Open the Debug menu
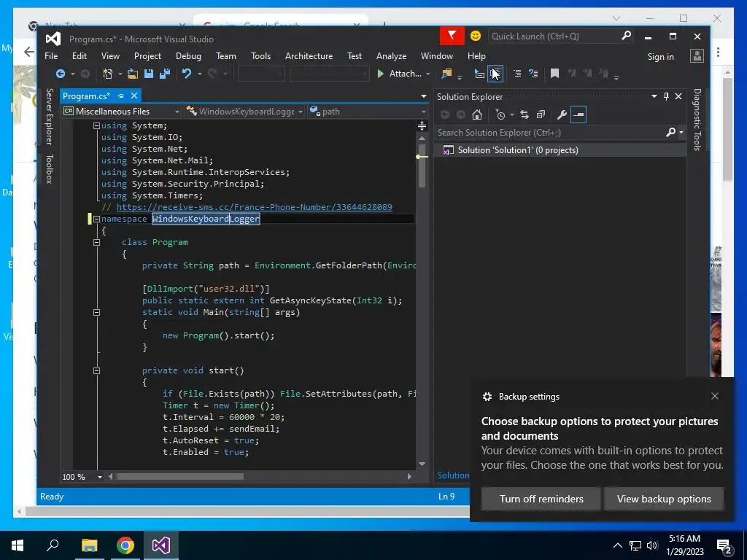747x560 pixels. 188,56
